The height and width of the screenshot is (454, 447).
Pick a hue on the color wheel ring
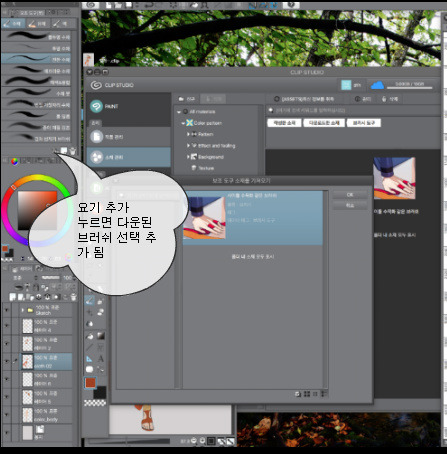click(36, 178)
